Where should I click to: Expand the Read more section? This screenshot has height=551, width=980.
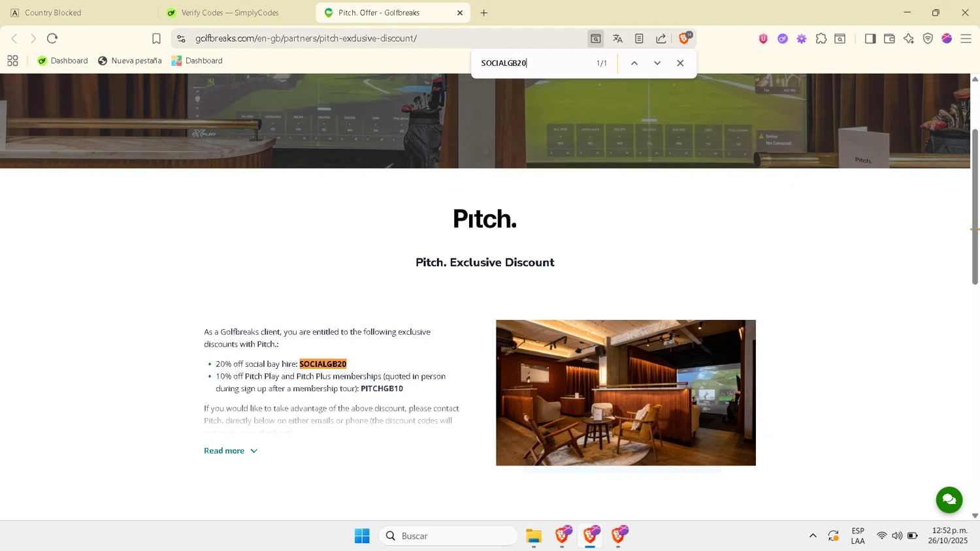(231, 451)
